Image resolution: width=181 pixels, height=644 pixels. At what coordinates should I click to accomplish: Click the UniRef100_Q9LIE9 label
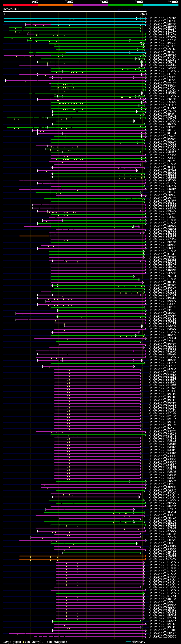coord(162,74)
